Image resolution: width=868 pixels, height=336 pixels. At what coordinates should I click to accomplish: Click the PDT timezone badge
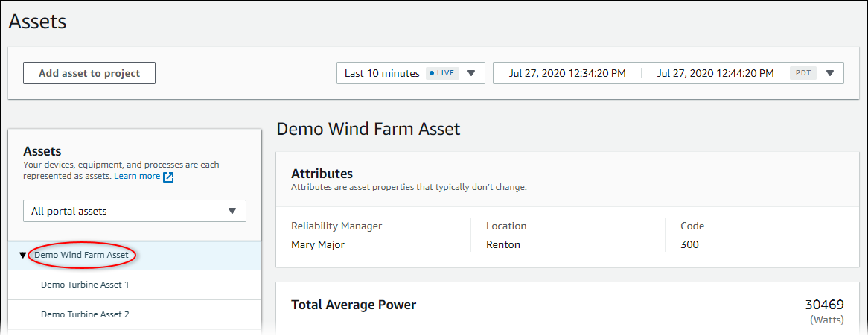pyautogui.click(x=803, y=73)
